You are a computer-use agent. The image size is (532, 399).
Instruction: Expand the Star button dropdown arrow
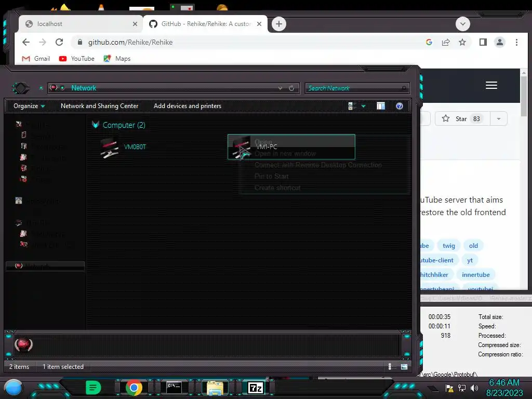tap(499, 118)
